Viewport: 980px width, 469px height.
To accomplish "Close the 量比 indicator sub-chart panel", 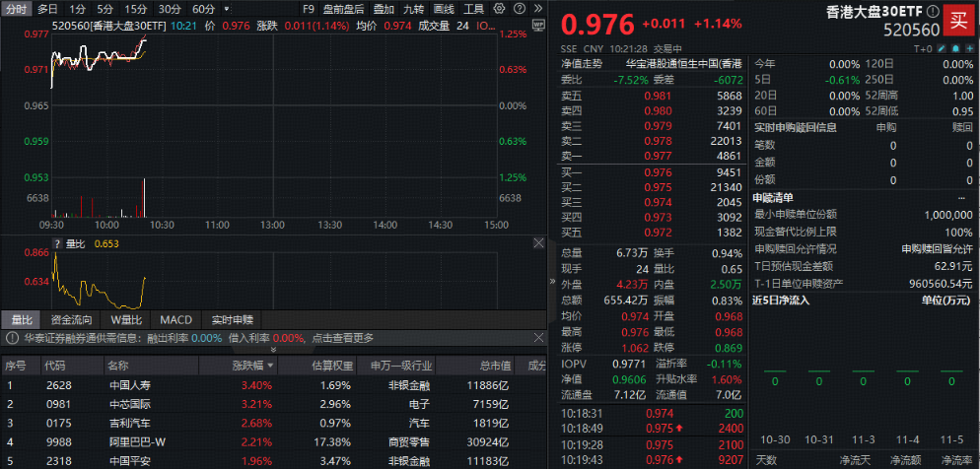I will pyautogui.click(x=538, y=243).
